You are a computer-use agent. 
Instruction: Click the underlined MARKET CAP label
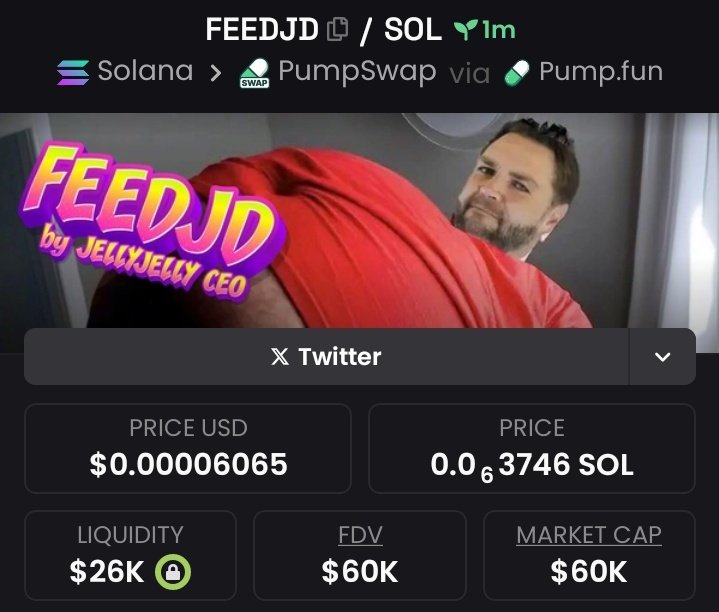point(589,535)
